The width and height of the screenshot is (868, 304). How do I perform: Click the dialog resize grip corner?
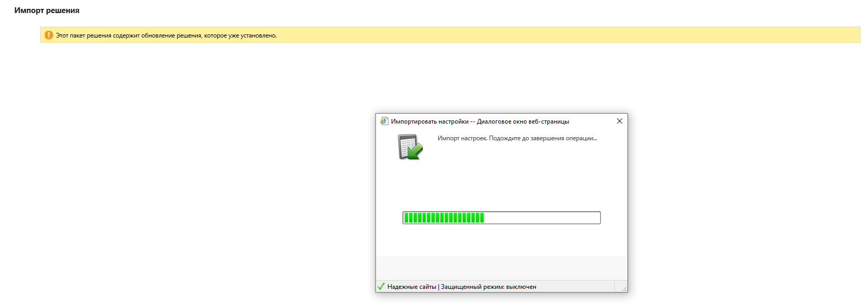624,288
